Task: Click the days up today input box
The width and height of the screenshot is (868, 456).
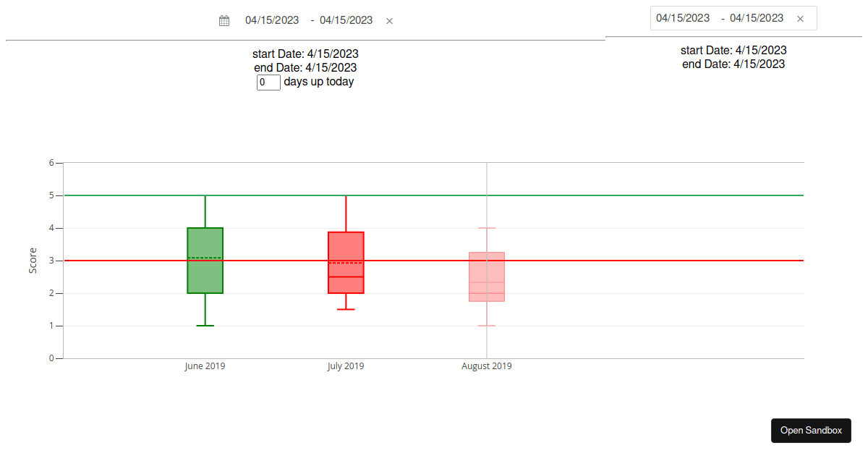Action: click(x=268, y=83)
